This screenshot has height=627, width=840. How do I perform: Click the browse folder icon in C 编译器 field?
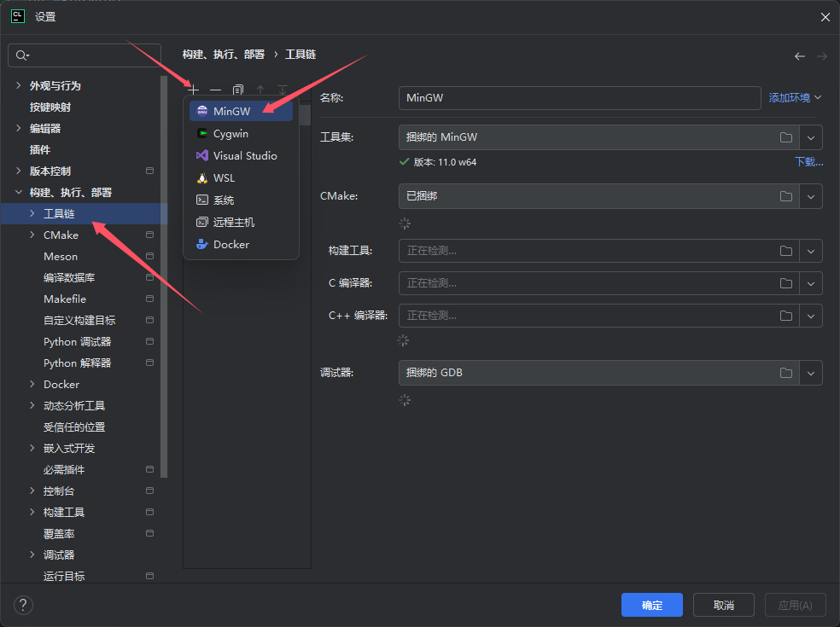pyautogui.click(x=786, y=283)
